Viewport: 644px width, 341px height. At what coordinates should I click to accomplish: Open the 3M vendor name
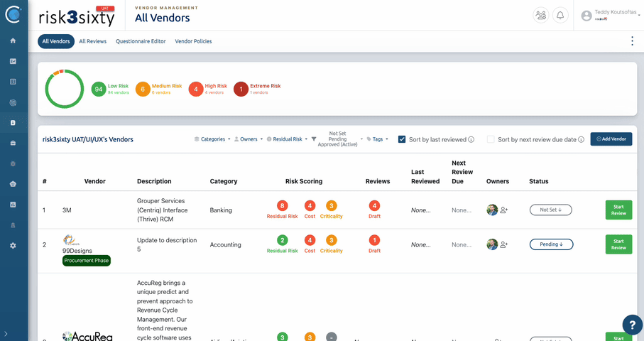[67, 210]
